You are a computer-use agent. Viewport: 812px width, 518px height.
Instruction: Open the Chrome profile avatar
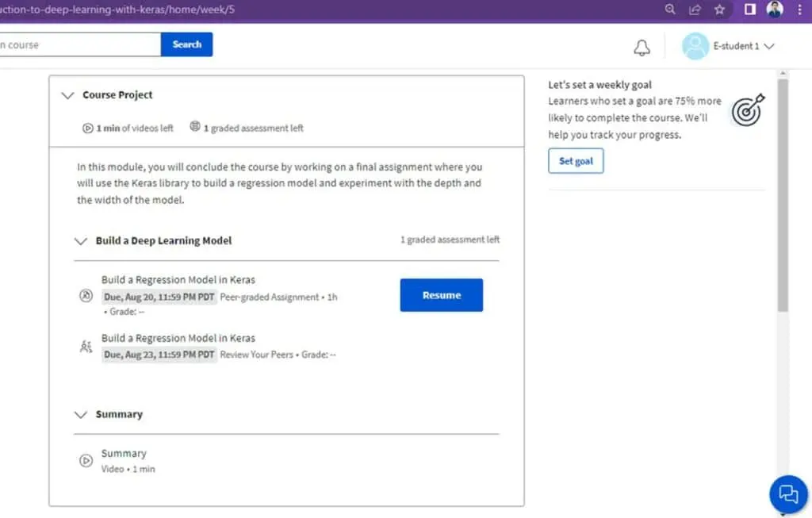click(x=775, y=10)
